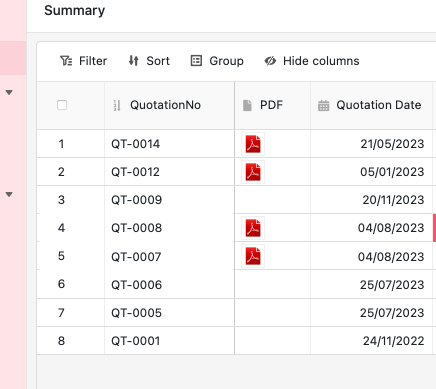The width and height of the screenshot is (436, 389).
Task: Click row number 8
Action: pyautogui.click(x=61, y=341)
